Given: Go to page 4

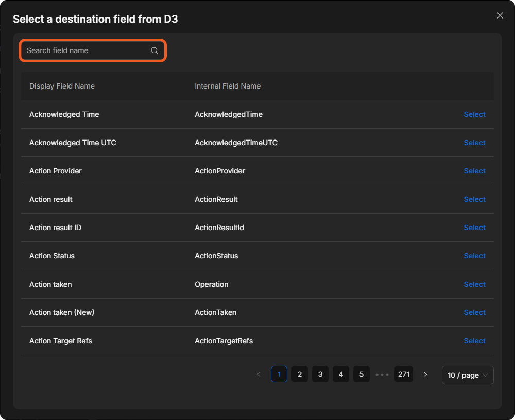Looking at the screenshot, I should [x=340, y=374].
